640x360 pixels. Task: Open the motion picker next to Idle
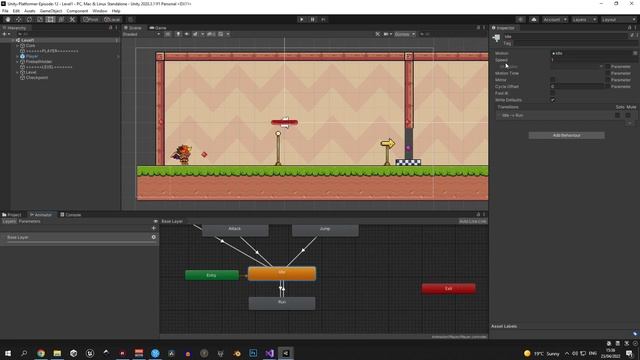click(x=635, y=53)
